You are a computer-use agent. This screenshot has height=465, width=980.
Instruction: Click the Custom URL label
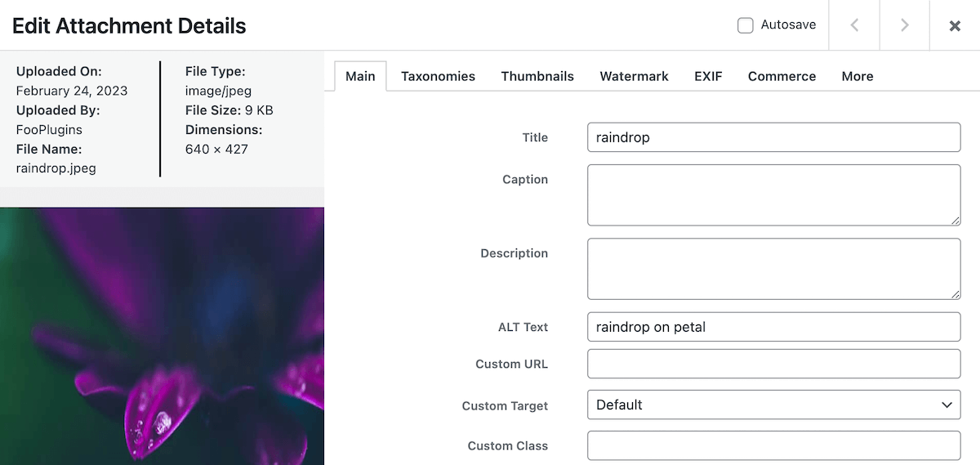pyautogui.click(x=511, y=364)
